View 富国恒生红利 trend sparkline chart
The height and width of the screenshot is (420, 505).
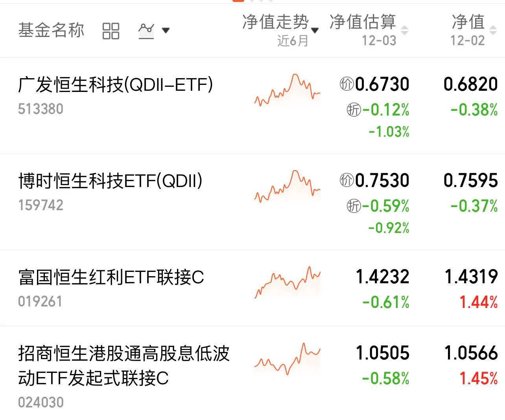(288, 282)
